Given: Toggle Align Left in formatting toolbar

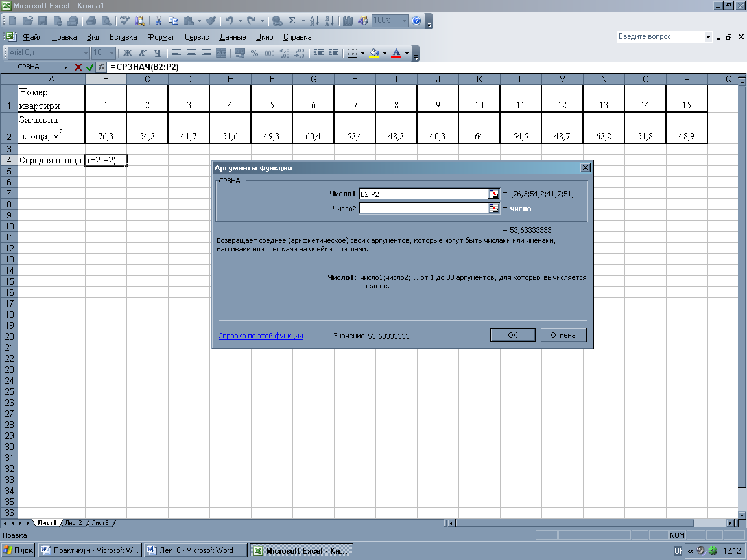Looking at the screenshot, I should pos(176,53).
